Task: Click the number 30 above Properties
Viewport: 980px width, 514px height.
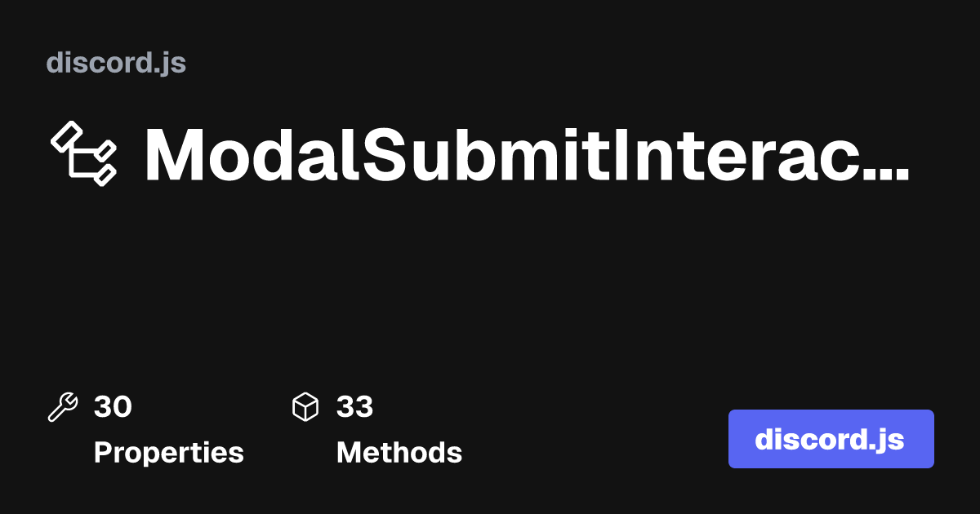Action: click(x=113, y=406)
